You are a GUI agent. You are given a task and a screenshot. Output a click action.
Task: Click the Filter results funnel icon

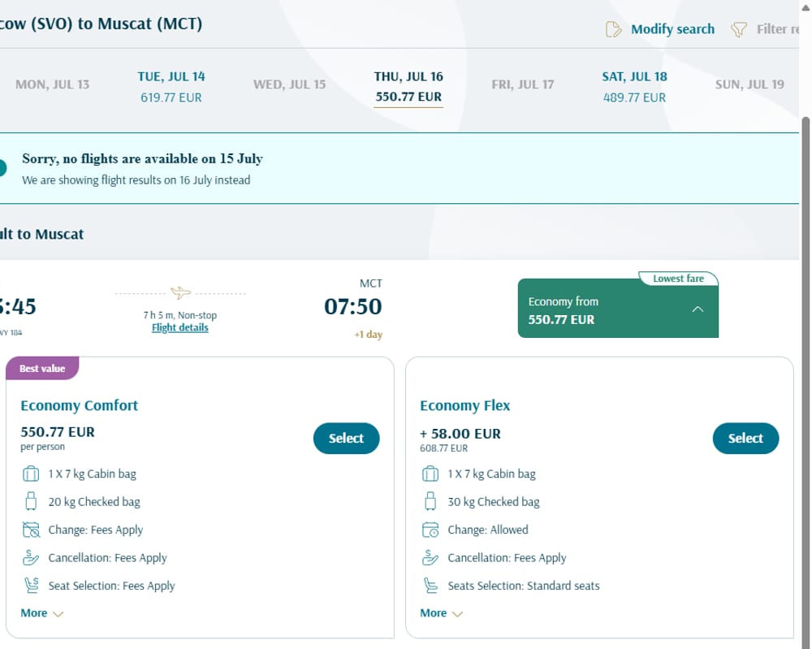pyautogui.click(x=739, y=29)
